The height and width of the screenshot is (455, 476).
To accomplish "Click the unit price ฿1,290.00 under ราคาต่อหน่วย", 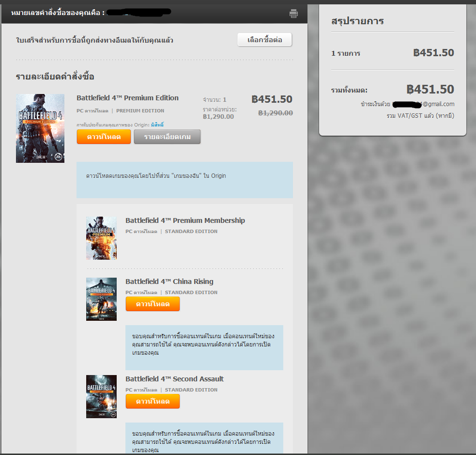I will point(218,117).
